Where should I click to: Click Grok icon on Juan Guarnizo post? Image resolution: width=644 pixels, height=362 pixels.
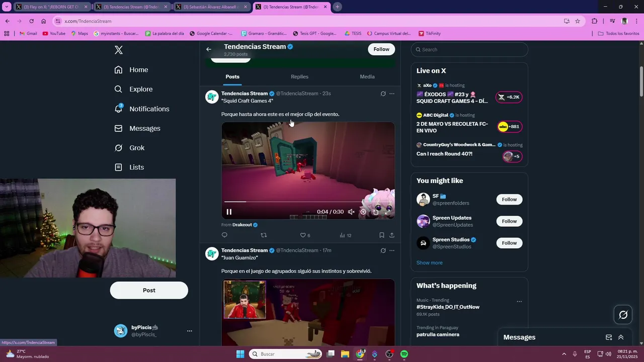(x=383, y=250)
